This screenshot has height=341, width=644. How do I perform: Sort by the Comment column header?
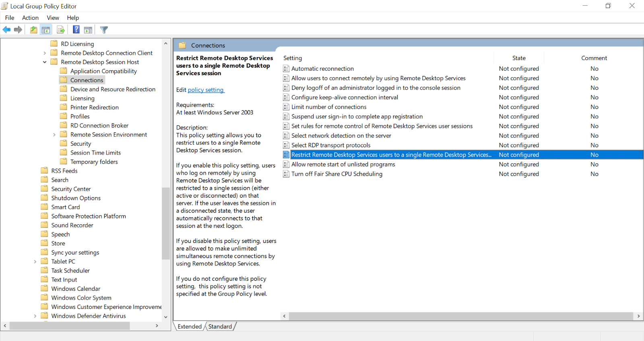(594, 58)
